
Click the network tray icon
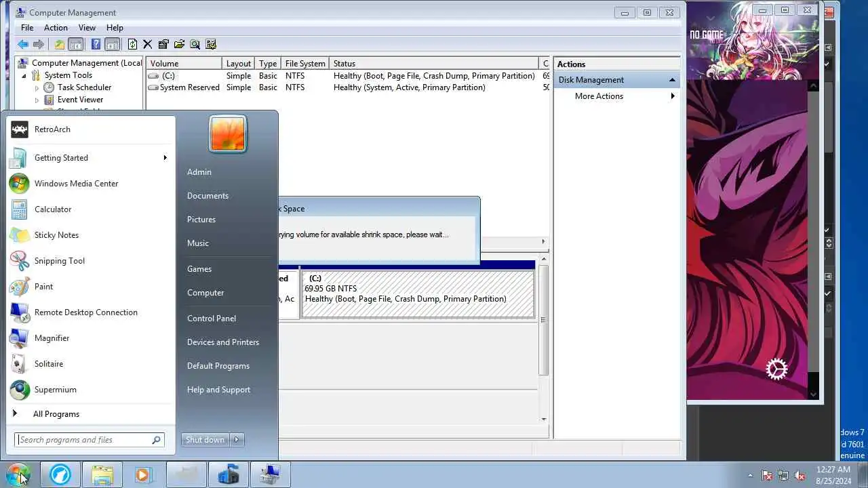pyautogui.click(x=783, y=475)
